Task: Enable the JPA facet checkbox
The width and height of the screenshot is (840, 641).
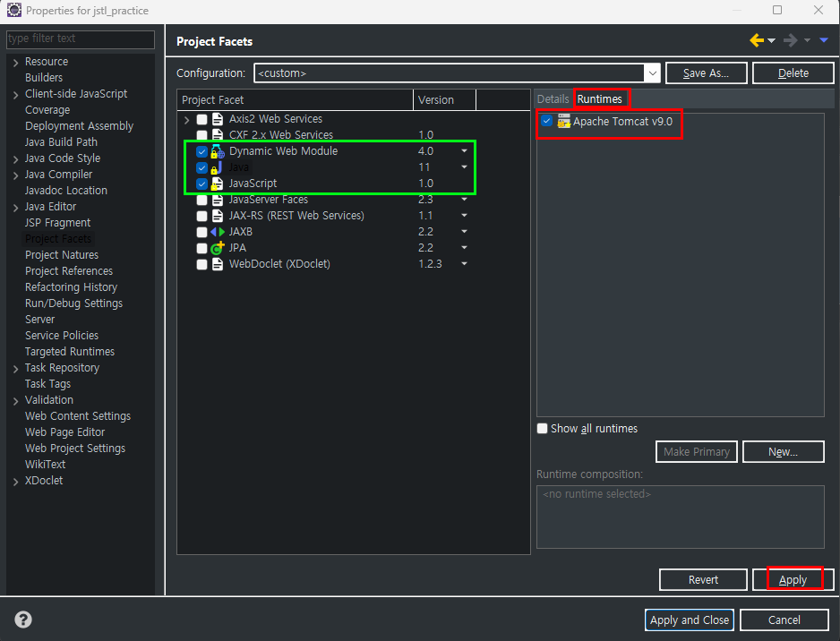Action: [x=202, y=248]
